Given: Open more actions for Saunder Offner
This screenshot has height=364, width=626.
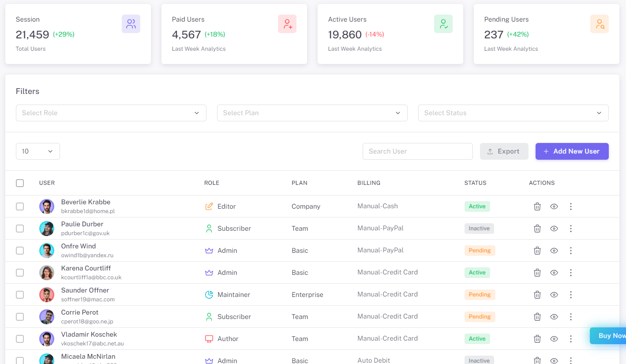Looking at the screenshot, I should tap(571, 295).
